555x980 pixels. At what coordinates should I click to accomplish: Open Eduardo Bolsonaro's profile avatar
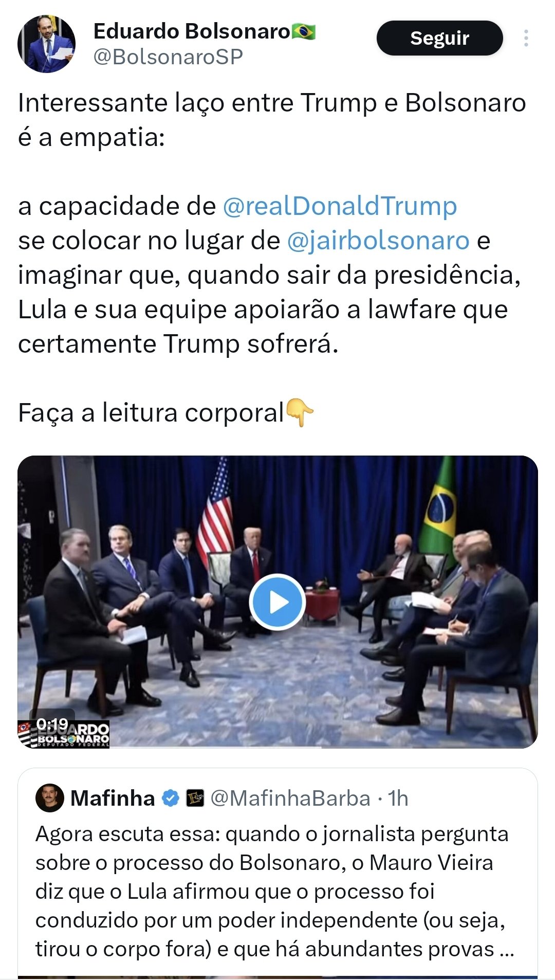[47, 44]
